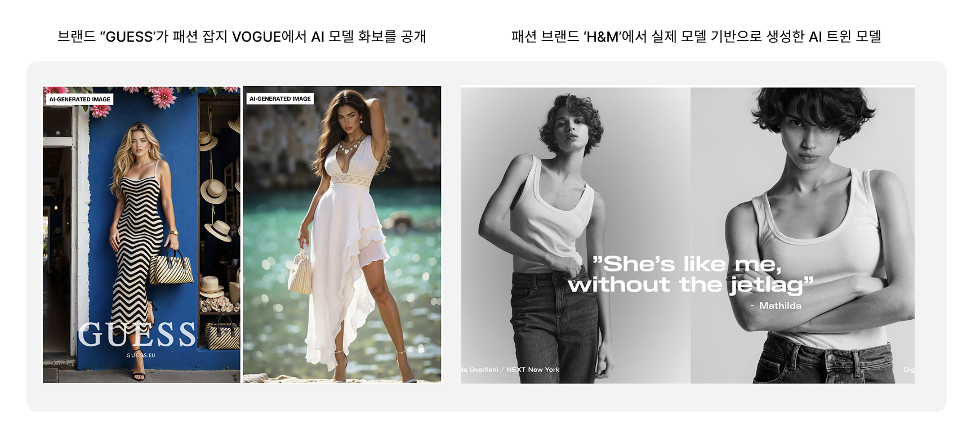Select the GUESS VOGUE AI model heading
The height and width of the screenshot is (433, 980).
tap(242, 37)
